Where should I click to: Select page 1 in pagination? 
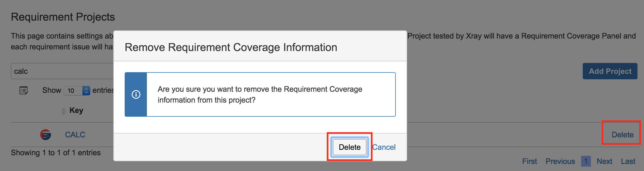(586, 161)
